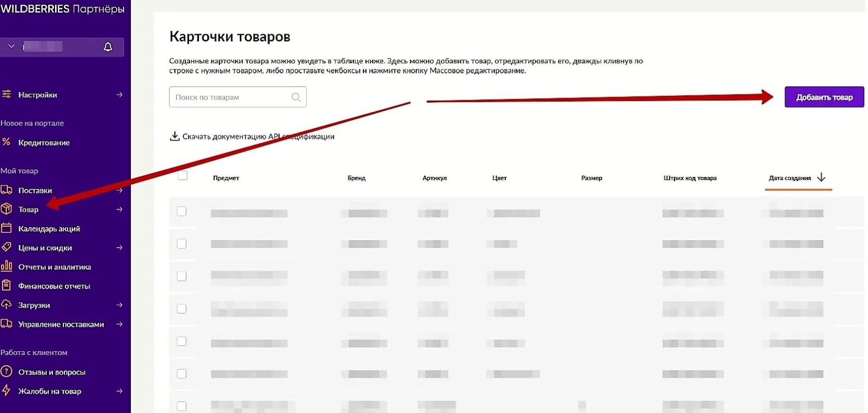Screen dimensions: 868x413
Task: Click the Отчеты и аналитика chart icon
Action: (x=6, y=266)
